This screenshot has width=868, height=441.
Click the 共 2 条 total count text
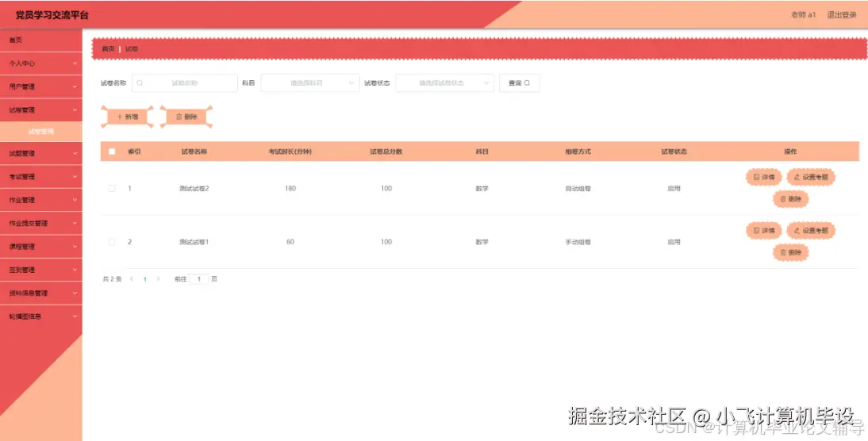point(113,279)
